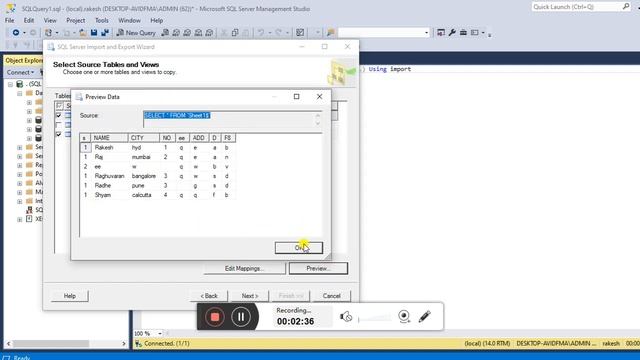Expand the PolyBase 'Po' folder
The width and height of the screenshot is (640, 360).
point(20,174)
